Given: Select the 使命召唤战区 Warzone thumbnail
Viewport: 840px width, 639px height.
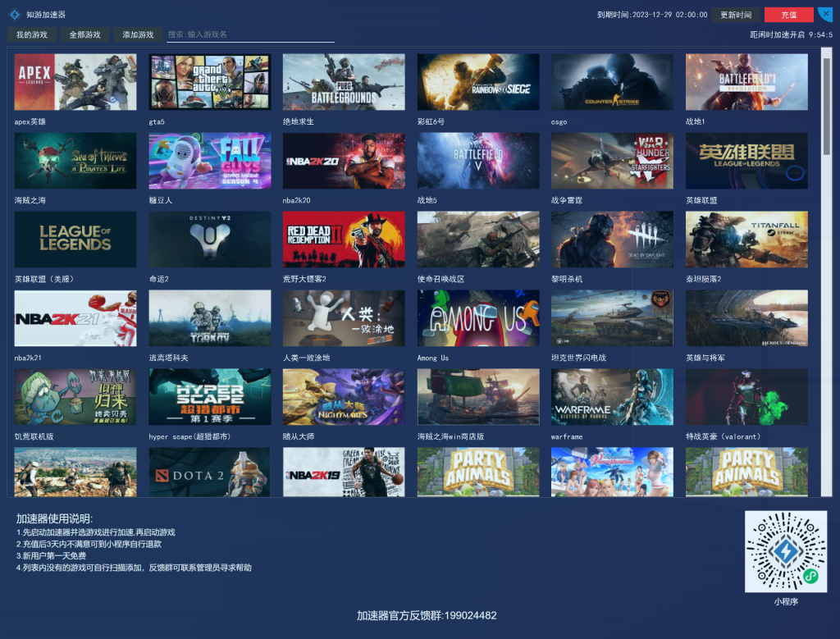Looking at the screenshot, I should coord(478,240).
